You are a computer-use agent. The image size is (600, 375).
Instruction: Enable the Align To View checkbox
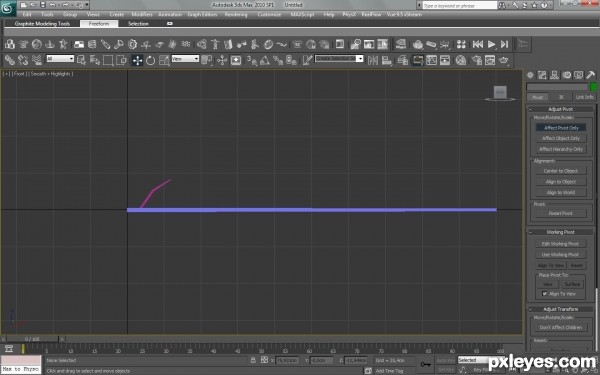tap(545, 294)
